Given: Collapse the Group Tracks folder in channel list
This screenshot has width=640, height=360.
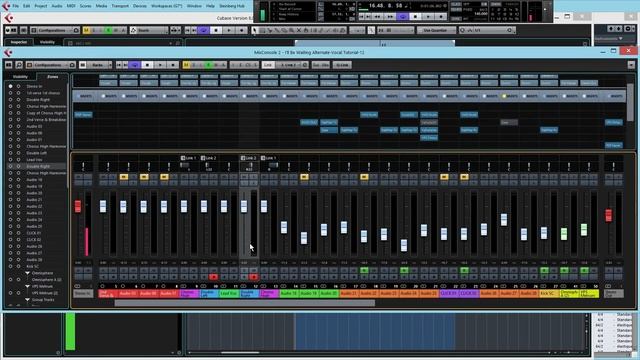Looking at the screenshot, I should pos(28,300).
